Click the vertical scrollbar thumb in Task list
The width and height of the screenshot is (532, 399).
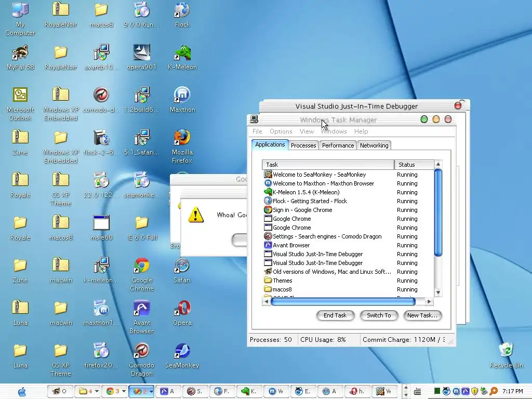438,212
